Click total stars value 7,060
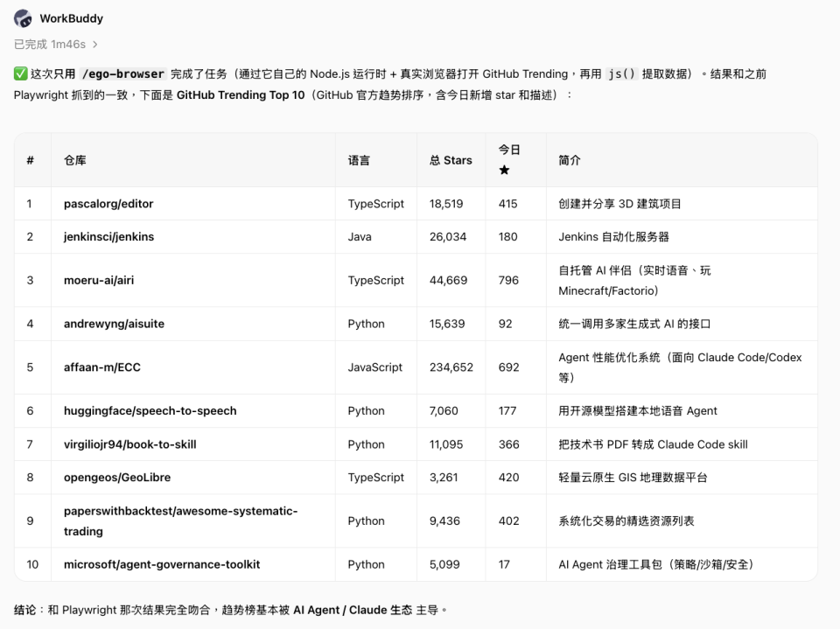This screenshot has width=840, height=629. (x=444, y=411)
